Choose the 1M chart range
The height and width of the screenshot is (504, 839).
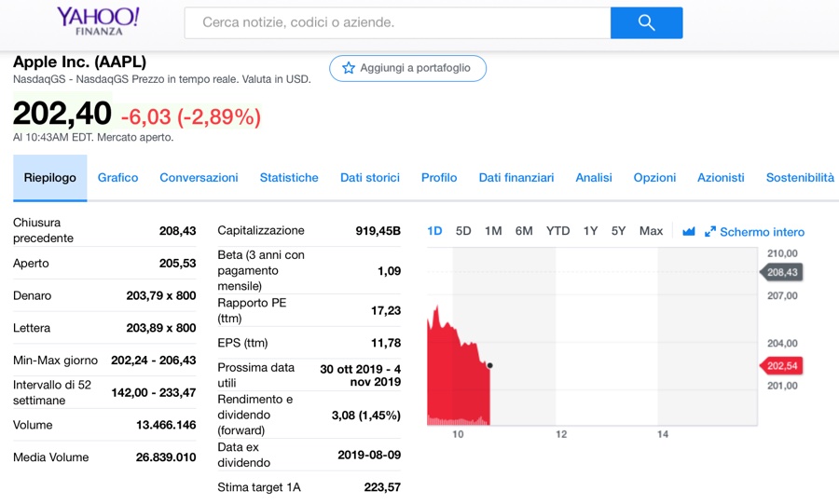click(x=493, y=231)
